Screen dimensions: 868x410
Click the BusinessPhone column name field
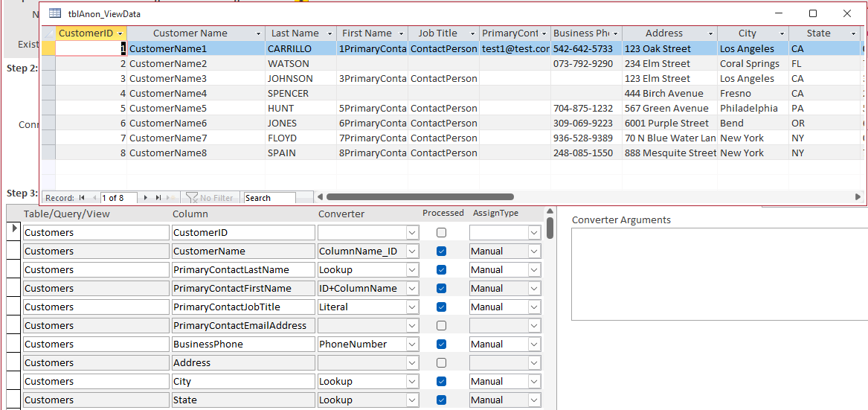click(243, 344)
